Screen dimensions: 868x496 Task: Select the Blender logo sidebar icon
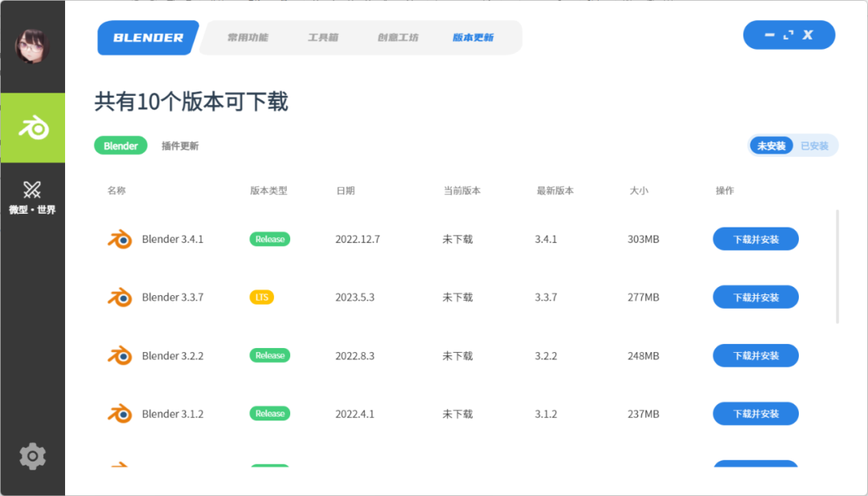33,128
